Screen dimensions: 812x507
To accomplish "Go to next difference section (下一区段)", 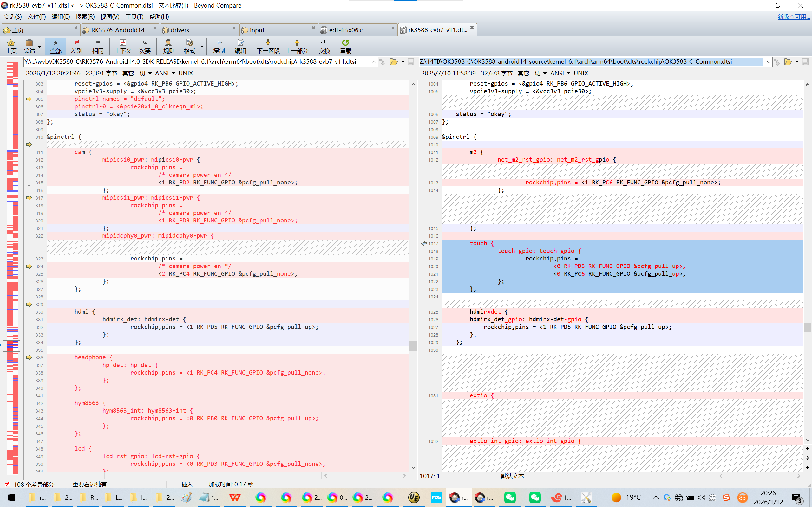I will point(268,46).
